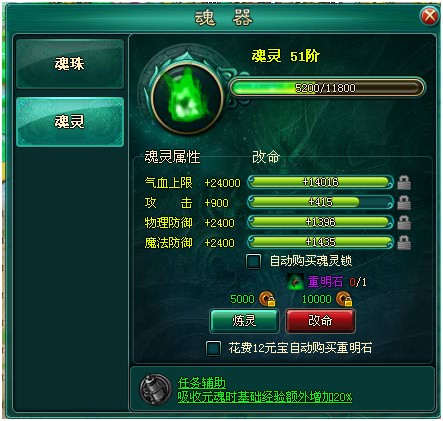Toggle the lock icon next to 攻击 bar
The image size is (443, 421).
[404, 203]
